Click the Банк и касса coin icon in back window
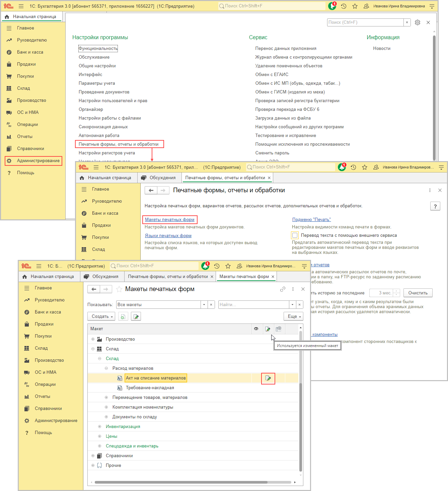Viewport: 448px width, 491px height. 9,52
